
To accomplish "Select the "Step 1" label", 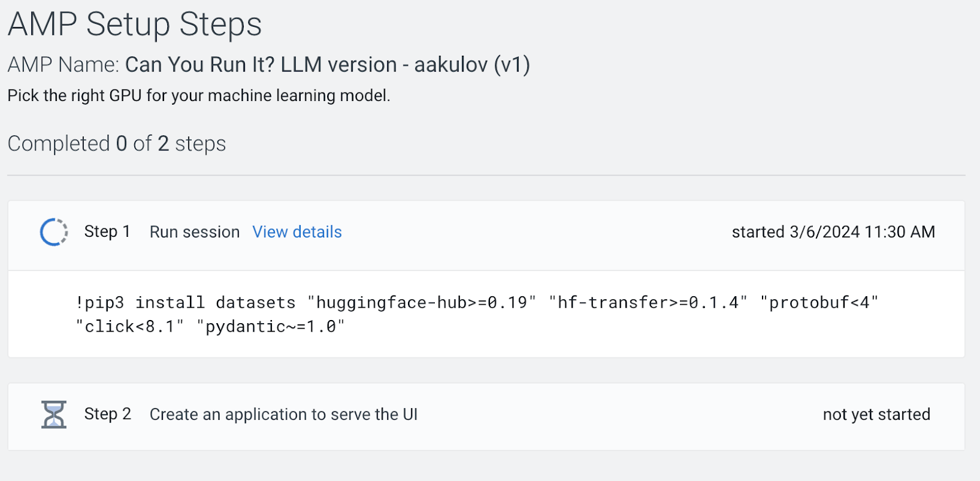I will pos(107,232).
